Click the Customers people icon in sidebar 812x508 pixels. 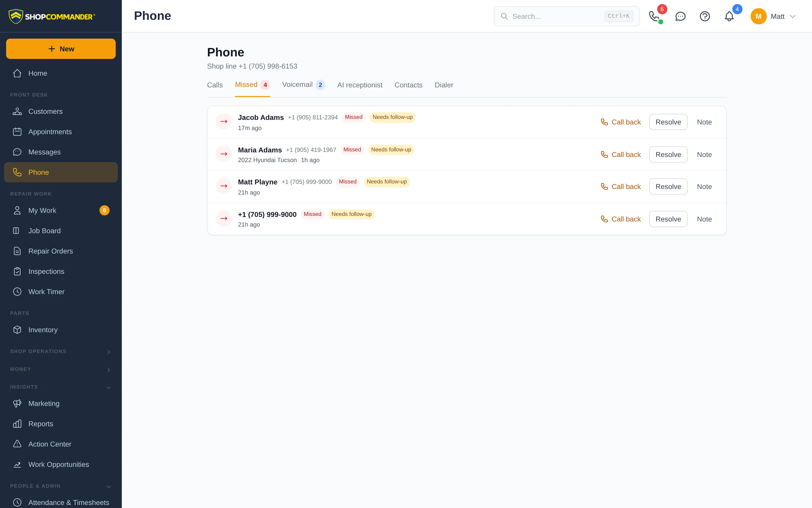coord(17,111)
